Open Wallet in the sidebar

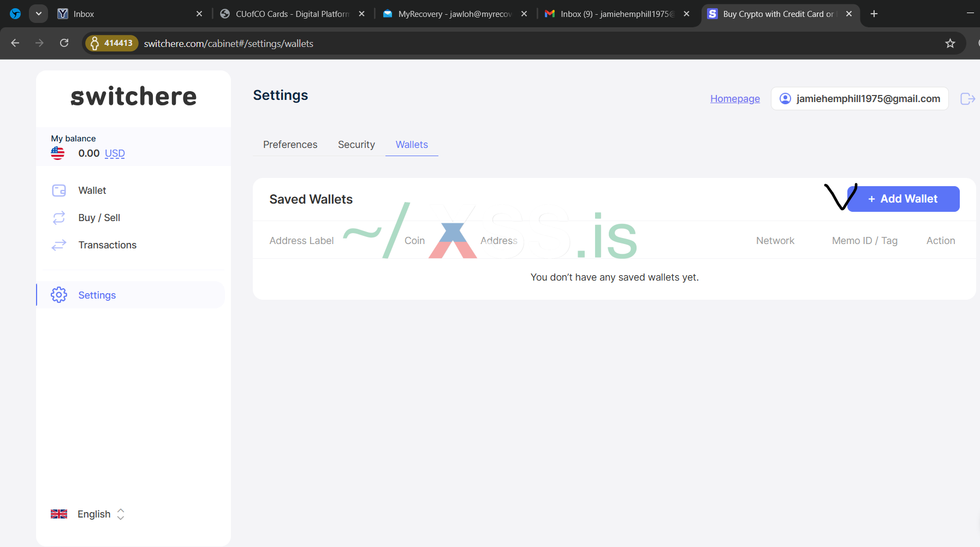point(92,191)
